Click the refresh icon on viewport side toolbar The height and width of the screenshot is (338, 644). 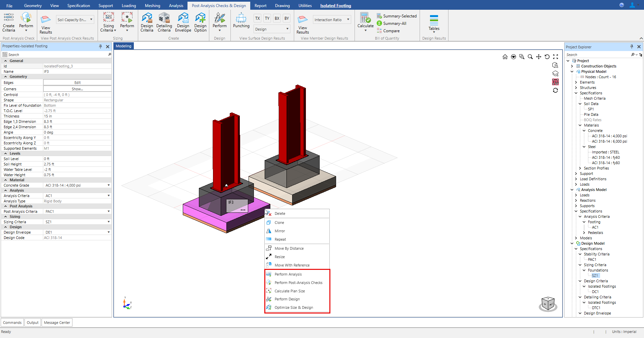555,90
